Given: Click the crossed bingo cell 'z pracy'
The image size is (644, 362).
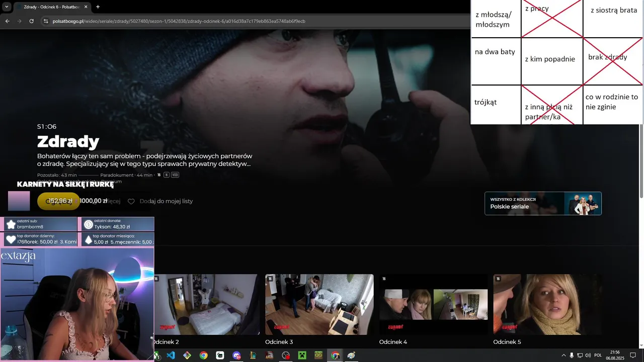Looking at the screenshot, I should 552,19.
